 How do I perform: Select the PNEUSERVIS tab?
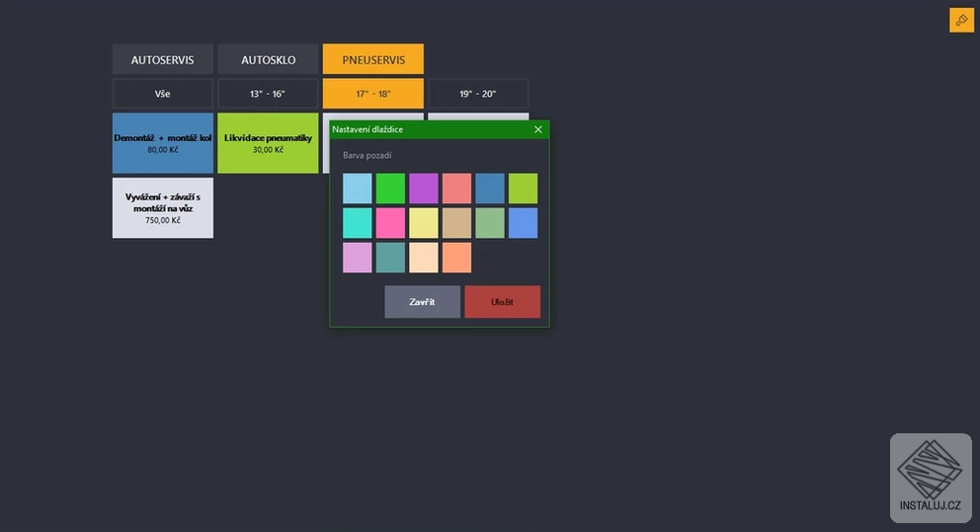coord(373,59)
